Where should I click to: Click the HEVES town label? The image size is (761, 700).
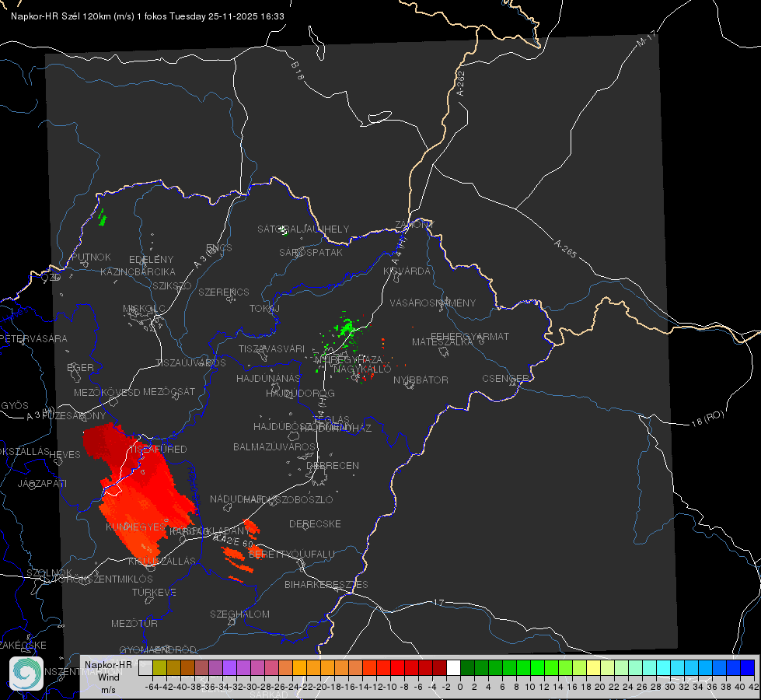point(65,455)
